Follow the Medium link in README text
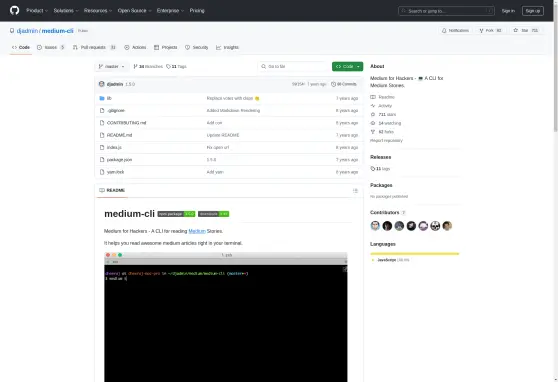The width and height of the screenshot is (558, 382). (197, 231)
